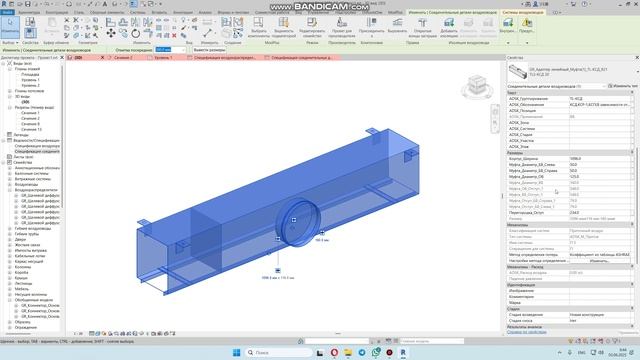Open the Файл menu tab
640x360 pixels.
coord(7,13)
